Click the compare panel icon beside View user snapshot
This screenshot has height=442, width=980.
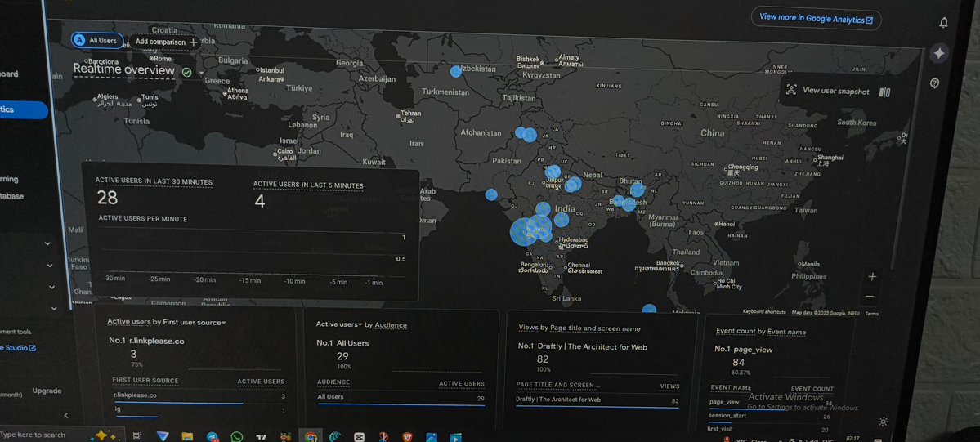[x=884, y=92]
